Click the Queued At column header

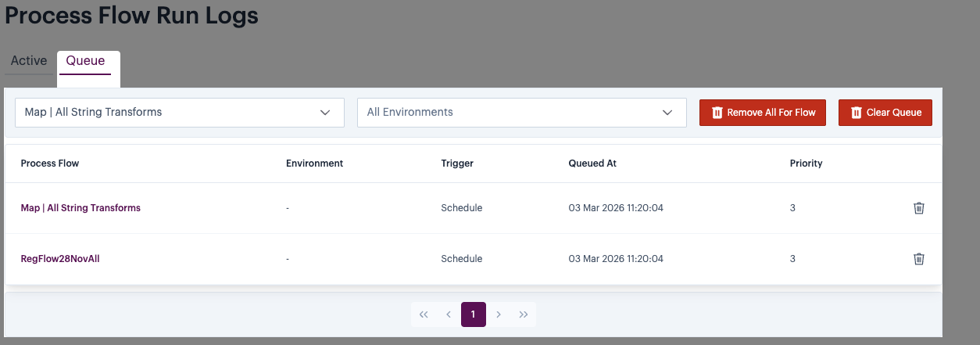click(592, 164)
